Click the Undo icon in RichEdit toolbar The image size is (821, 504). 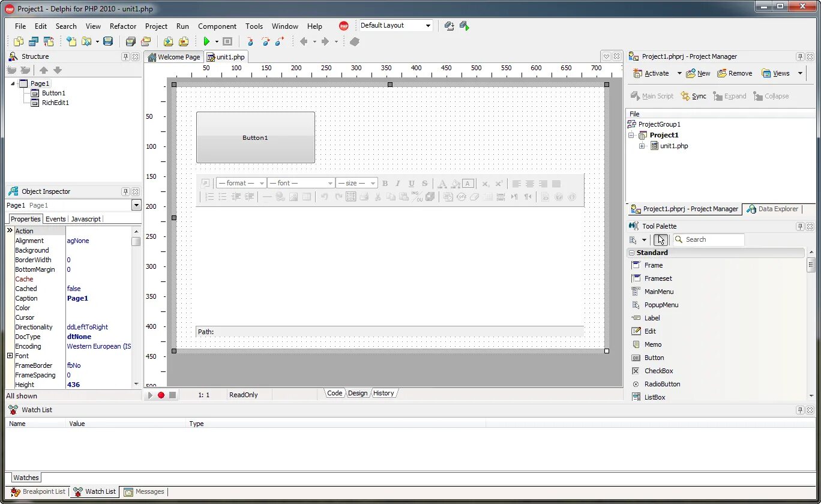pos(324,197)
